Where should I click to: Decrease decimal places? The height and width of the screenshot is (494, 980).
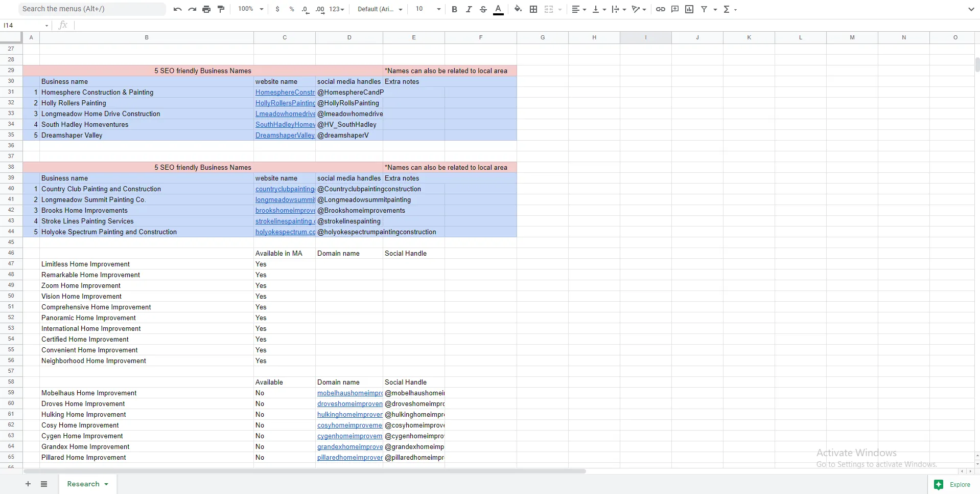point(305,9)
